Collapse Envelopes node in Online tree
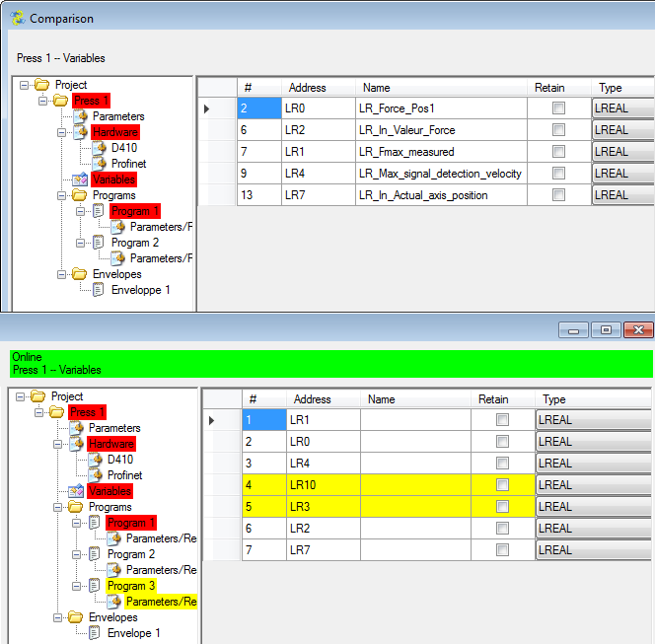The image size is (655, 644). tap(57, 617)
